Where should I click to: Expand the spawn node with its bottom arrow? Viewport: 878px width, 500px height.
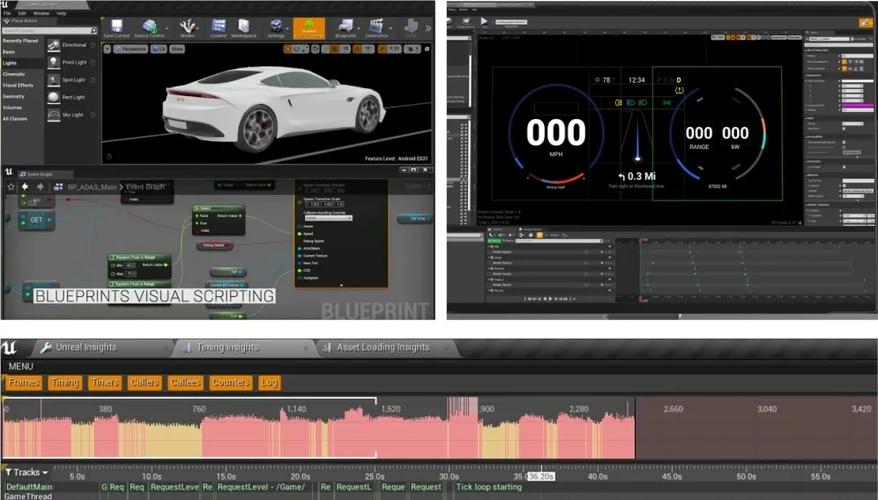[x=342, y=285]
